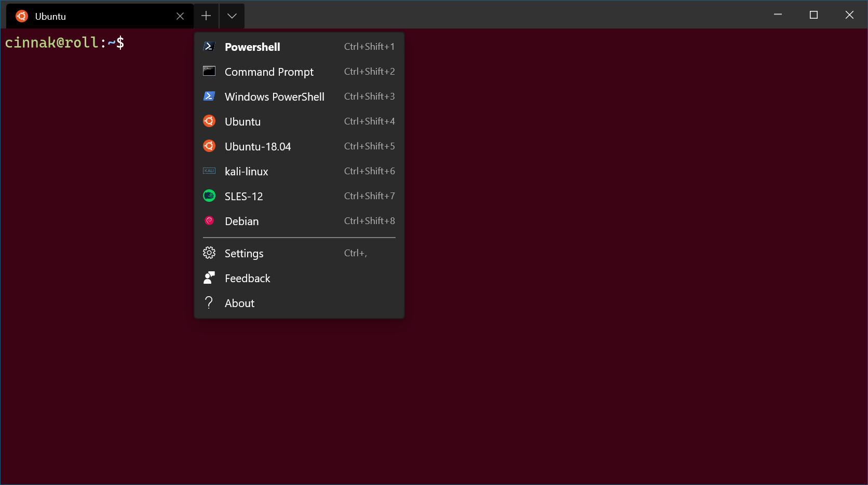868x485 pixels.
Task: Open the About entry
Action: tap(299, 303)
